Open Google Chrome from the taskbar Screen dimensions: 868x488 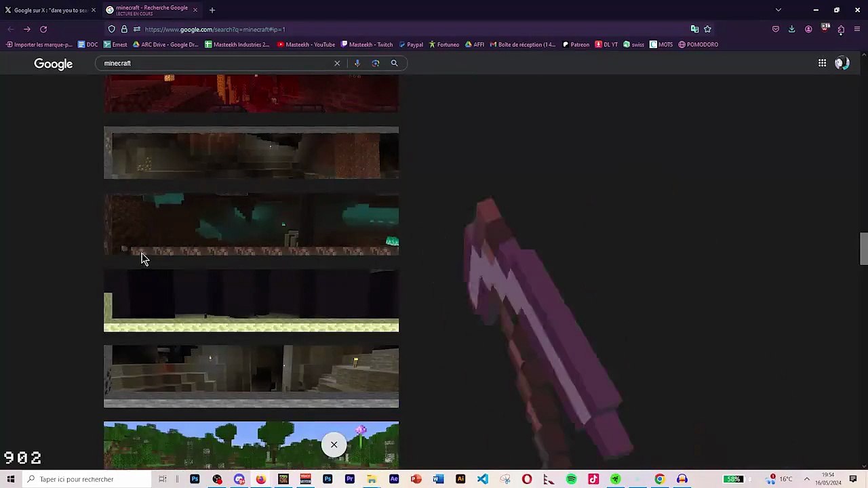click(x=660, y=479)
